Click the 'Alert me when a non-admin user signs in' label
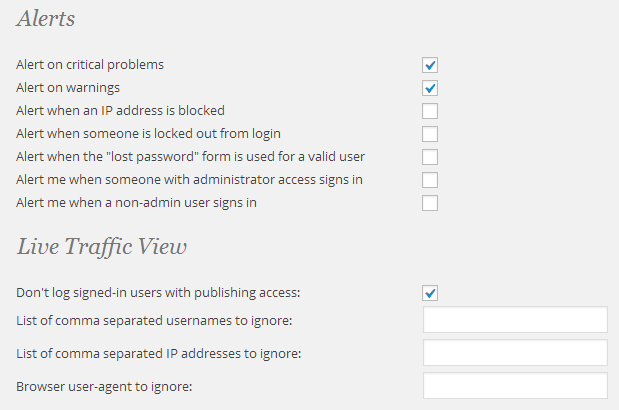 click(x=137, y=203)
